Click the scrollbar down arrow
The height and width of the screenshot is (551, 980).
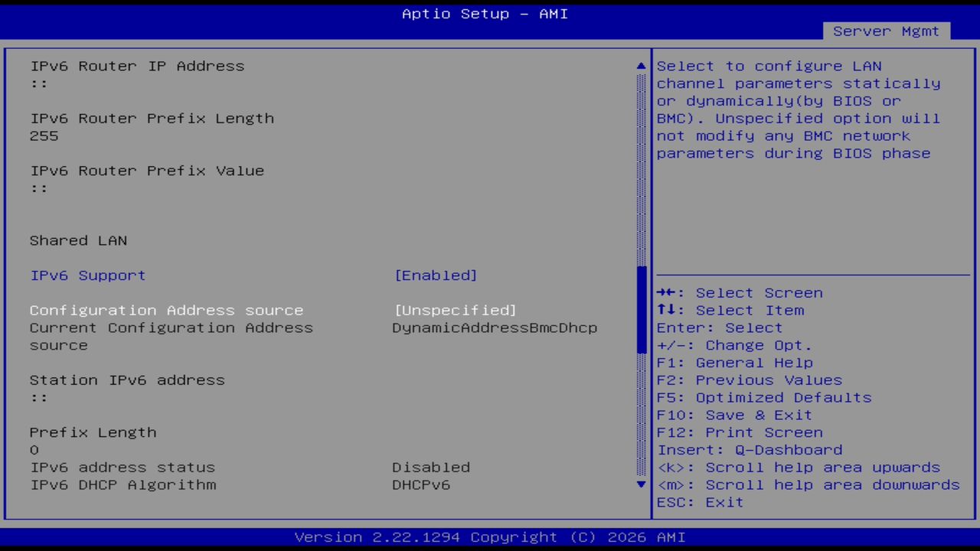[x=640, y=484]
